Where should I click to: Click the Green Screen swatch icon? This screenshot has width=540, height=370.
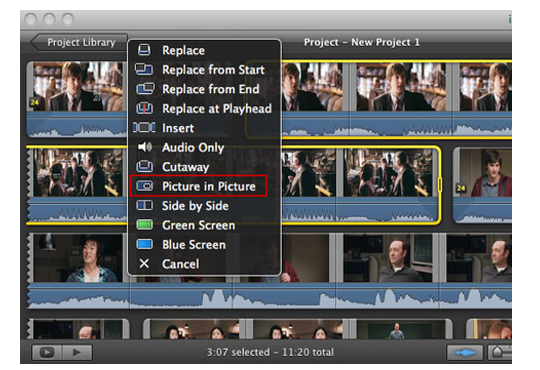(x=144, y=225)
